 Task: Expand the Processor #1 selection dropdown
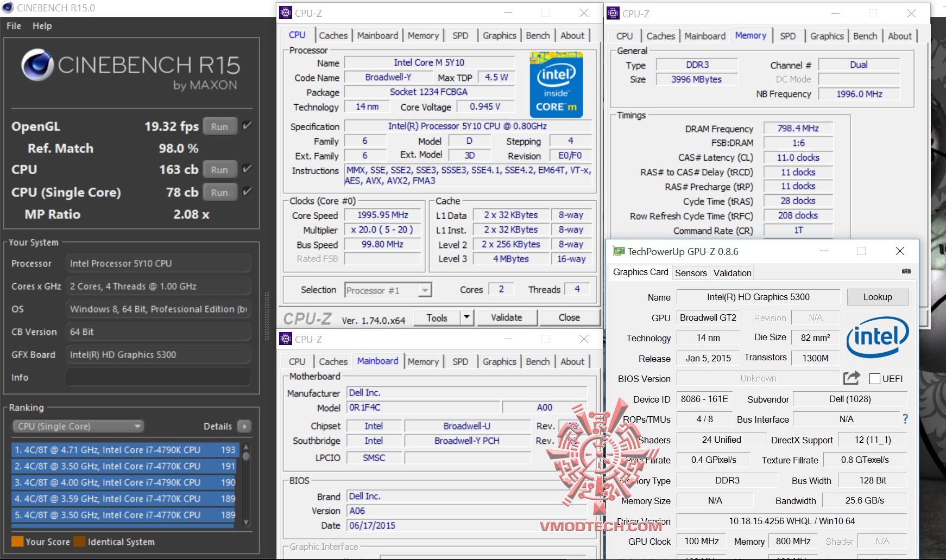point(425,290)
